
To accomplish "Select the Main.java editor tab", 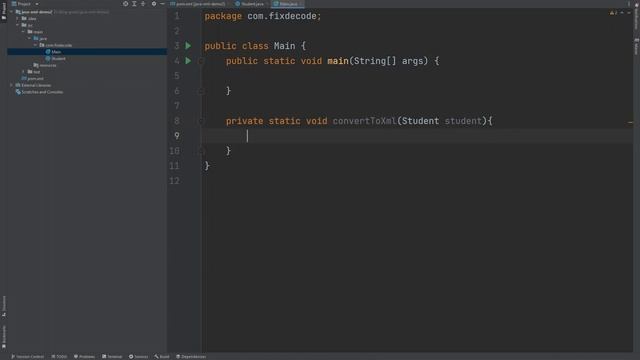I will [287, 4].
